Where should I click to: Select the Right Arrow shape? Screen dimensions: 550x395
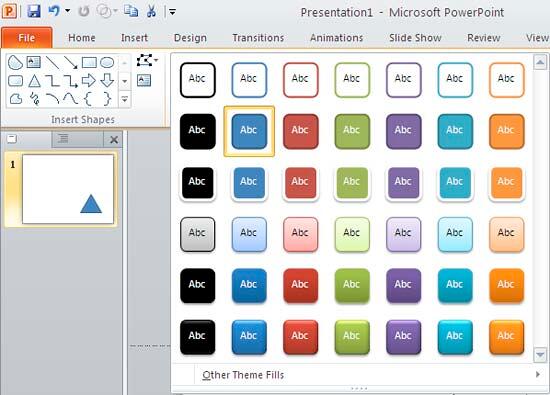[89, 81]
